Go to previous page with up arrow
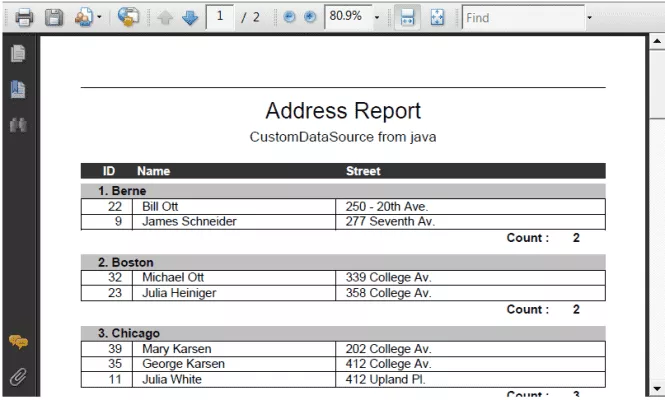This screenshot has width=665, height=400. tap(166, 18)
